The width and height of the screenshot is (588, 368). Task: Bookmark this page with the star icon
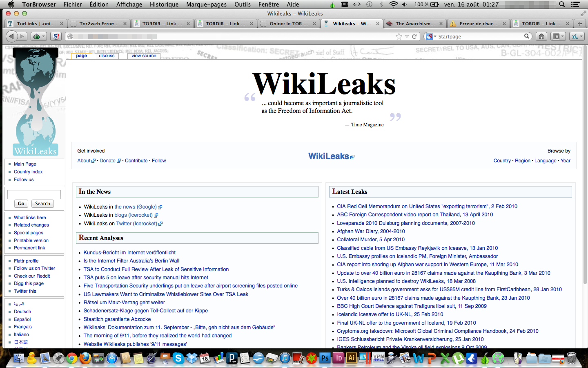(x=399, y=36)
